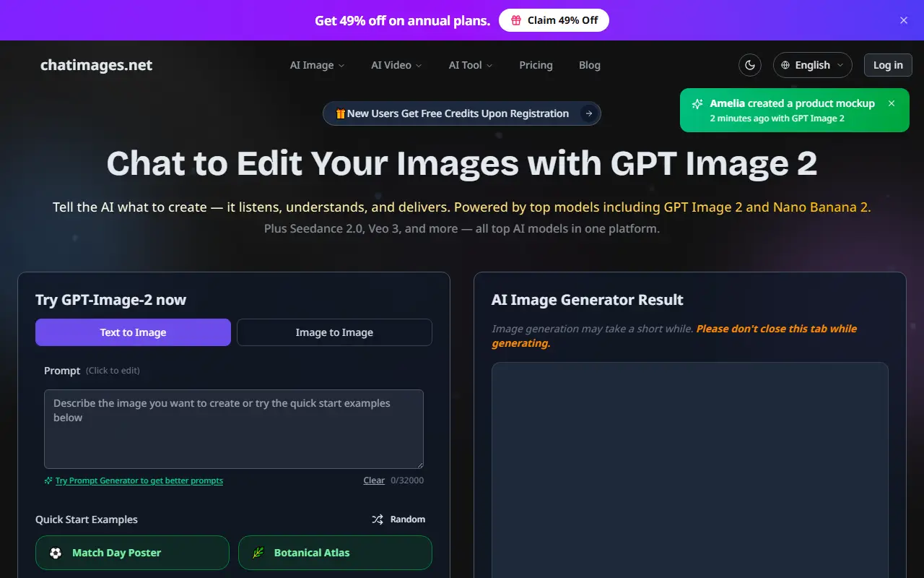Click the '0/32000' character counter
This screenshot has height=578, width=924.
click(407, 480)
